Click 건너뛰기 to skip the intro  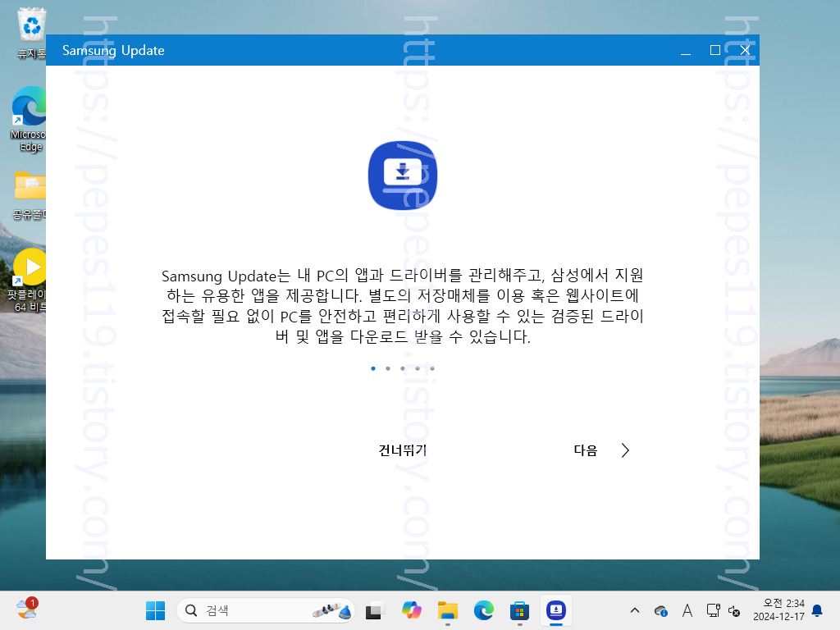tap(402, 450)
